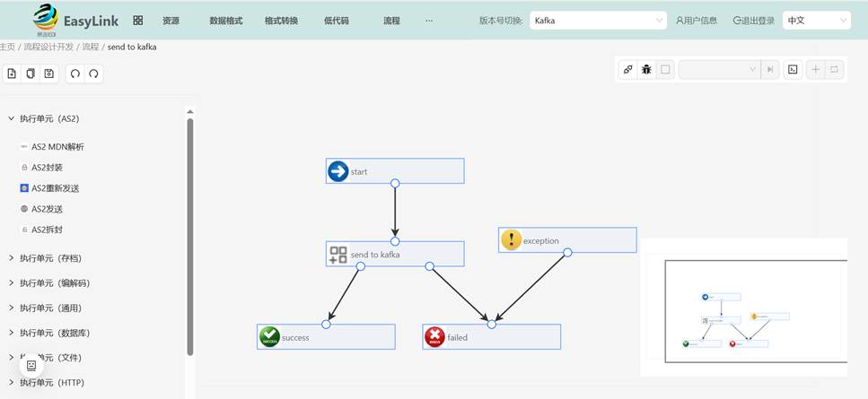Viewport: 868px width, 399px height.
Task: Click the flow minimap thumbnail
Action: [x=754, y=311]
